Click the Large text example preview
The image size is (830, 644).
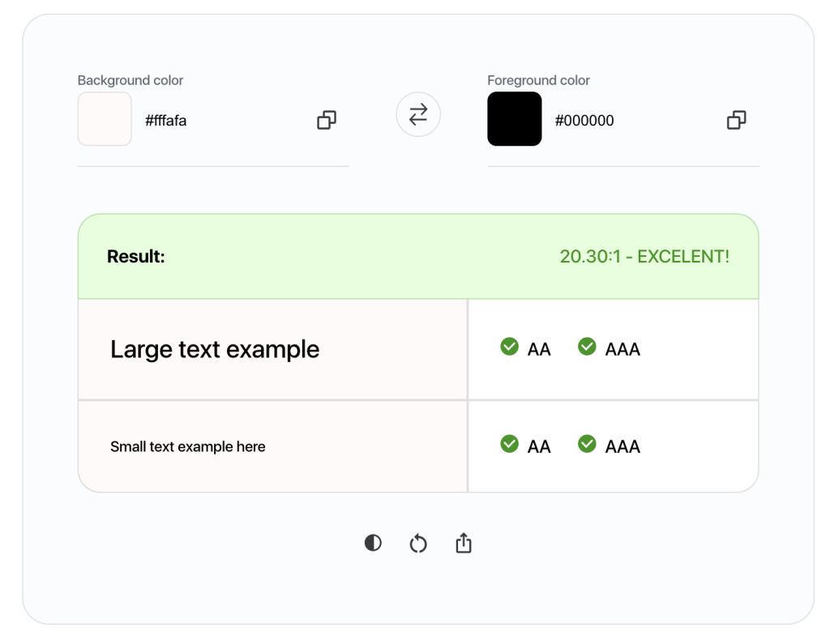pos(215,349)
